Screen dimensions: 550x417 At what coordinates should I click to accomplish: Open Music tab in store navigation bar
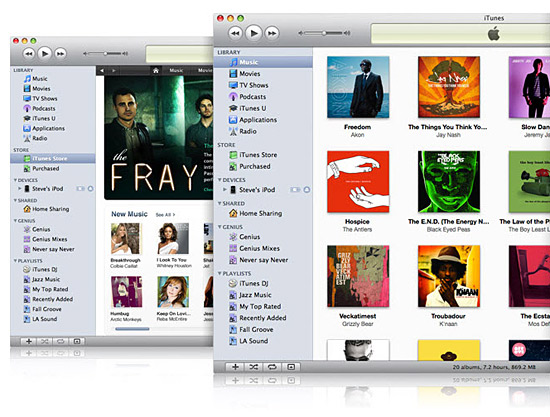(x=176, y=70)
